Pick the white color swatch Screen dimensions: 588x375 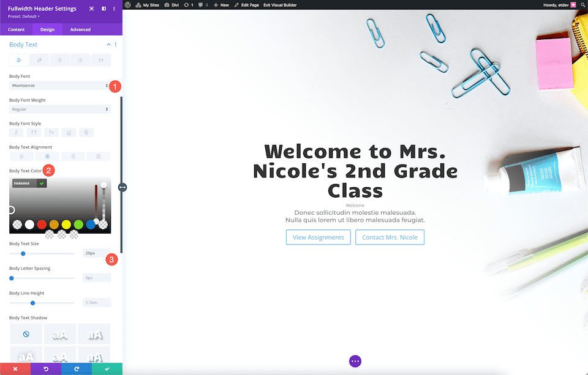click(x=29, y=225)
